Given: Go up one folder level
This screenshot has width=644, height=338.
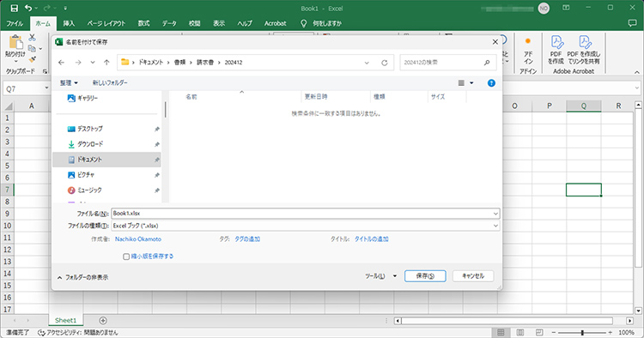Looking at the screenshot, I should click(106, 63).
